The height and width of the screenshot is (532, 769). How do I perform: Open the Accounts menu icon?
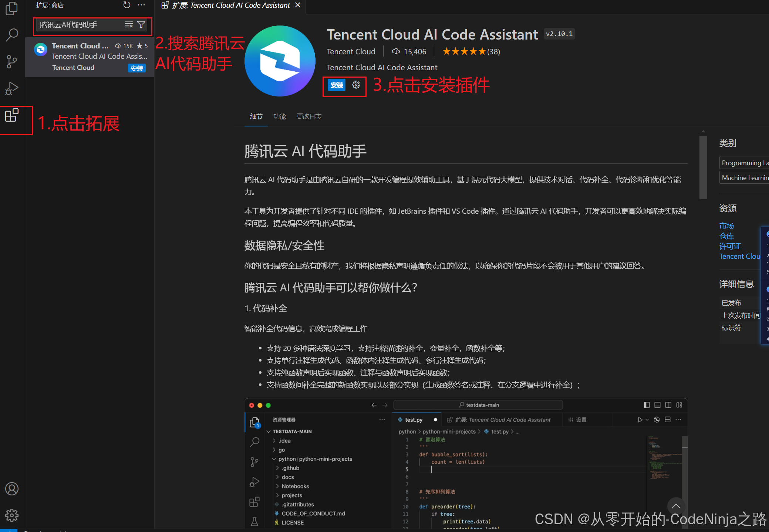[12, 489]
